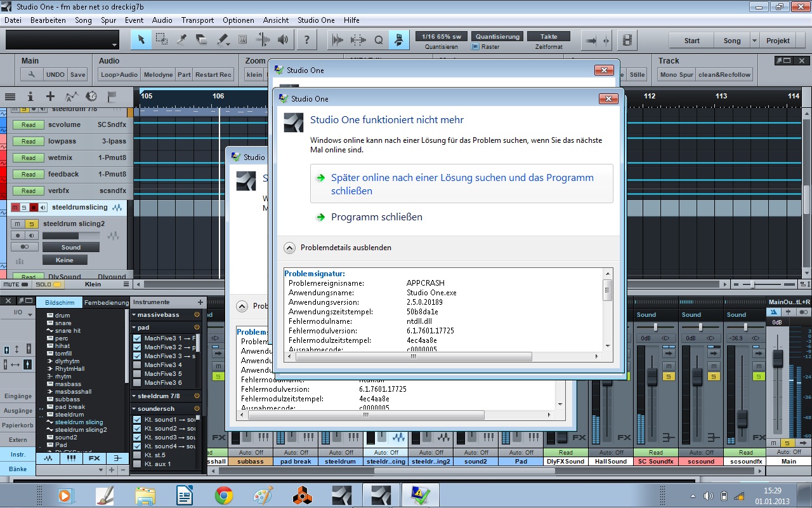Open the inspector i icon
Viewport: 812px width, 508px height.
click(30, 97)
